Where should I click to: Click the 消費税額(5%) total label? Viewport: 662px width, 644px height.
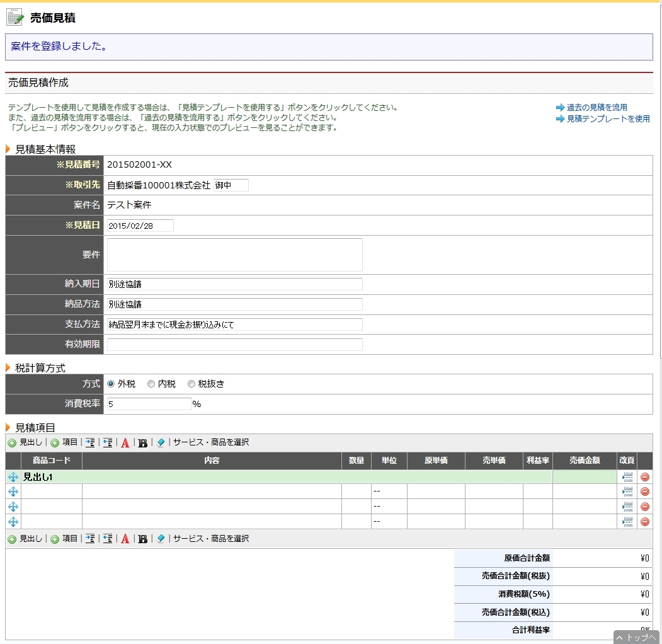pyautogui.click(x=524, y=594)
